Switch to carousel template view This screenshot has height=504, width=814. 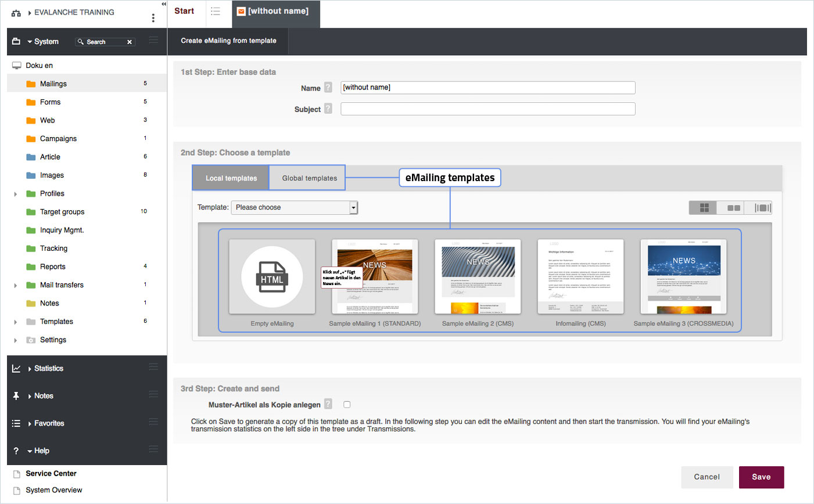pyautogui.click(x=762, y=208)
